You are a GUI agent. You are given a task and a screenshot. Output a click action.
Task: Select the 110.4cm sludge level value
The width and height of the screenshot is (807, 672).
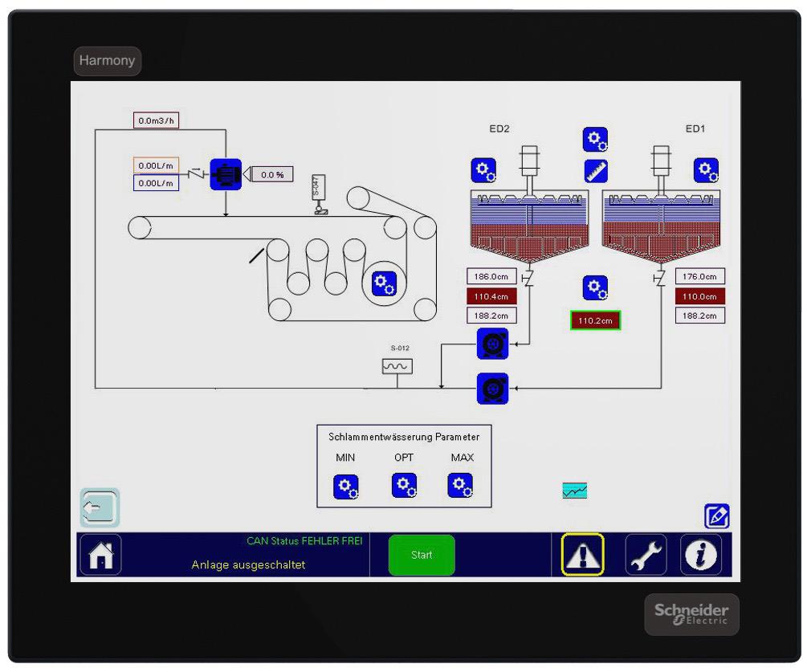[x=491, y=296]
